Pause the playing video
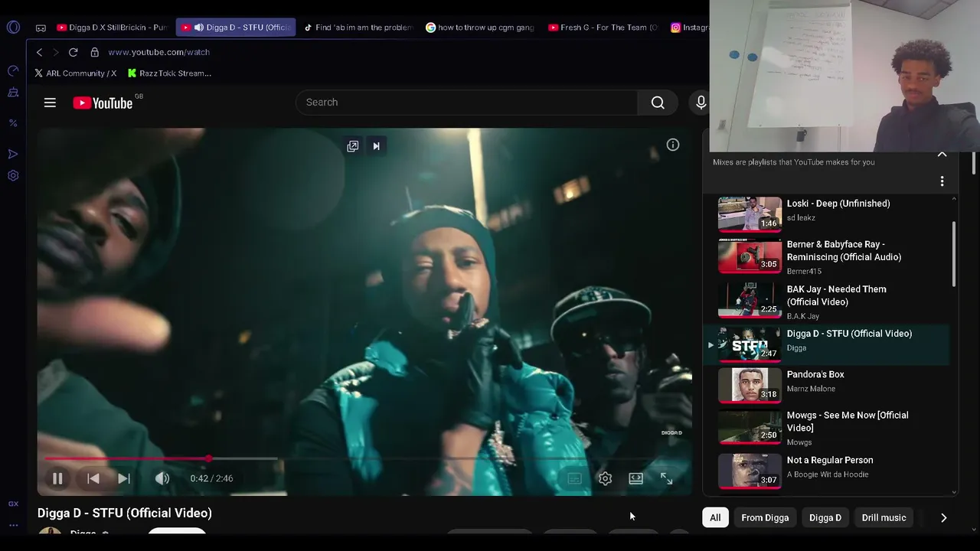The image size is (980, 551). click(x=57, y=478)
